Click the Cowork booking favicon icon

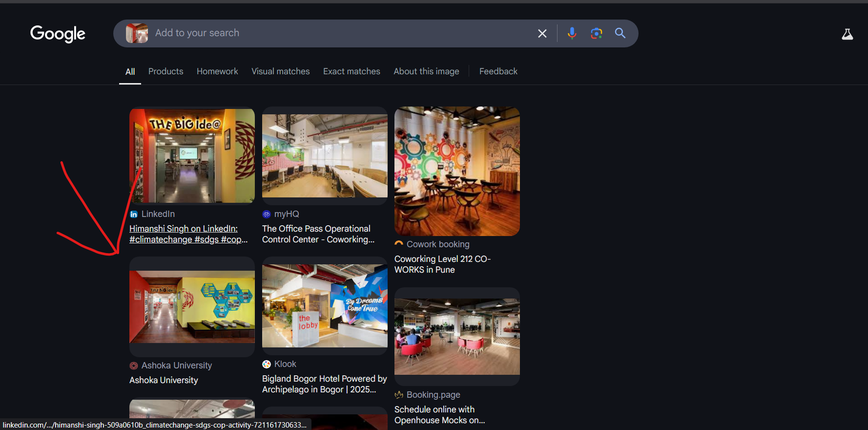[x=399, y=244]
